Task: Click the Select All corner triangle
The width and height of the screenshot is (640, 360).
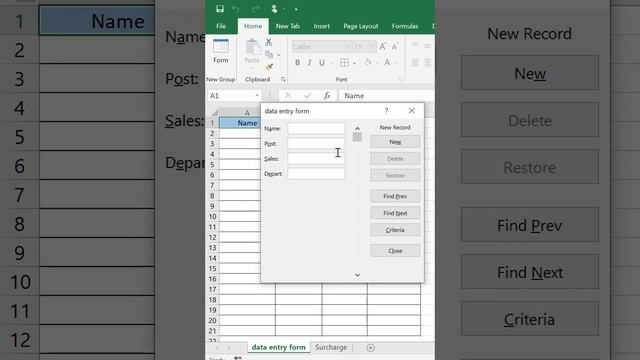Action: [214, 113]
